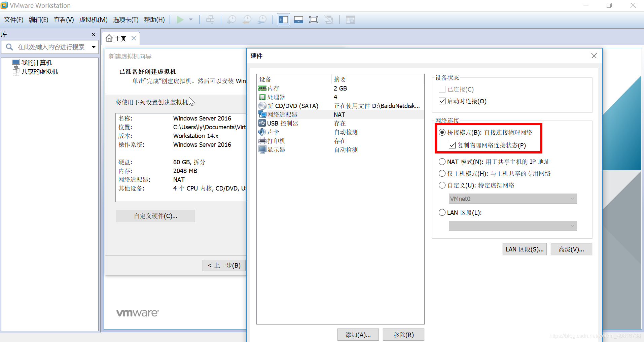Click the NAT summary of 网络适配器

(339, 114)
